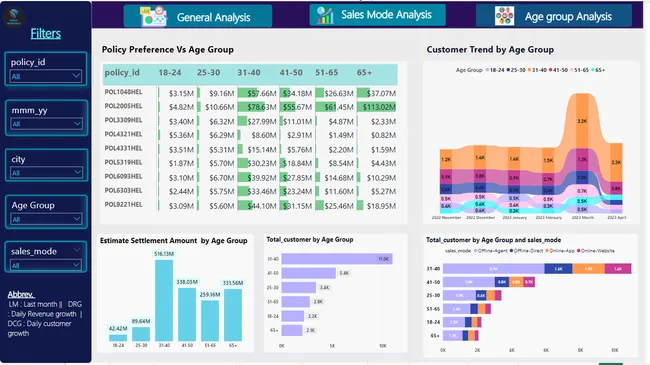Sort table by policy_id column header

pos(122,73)
